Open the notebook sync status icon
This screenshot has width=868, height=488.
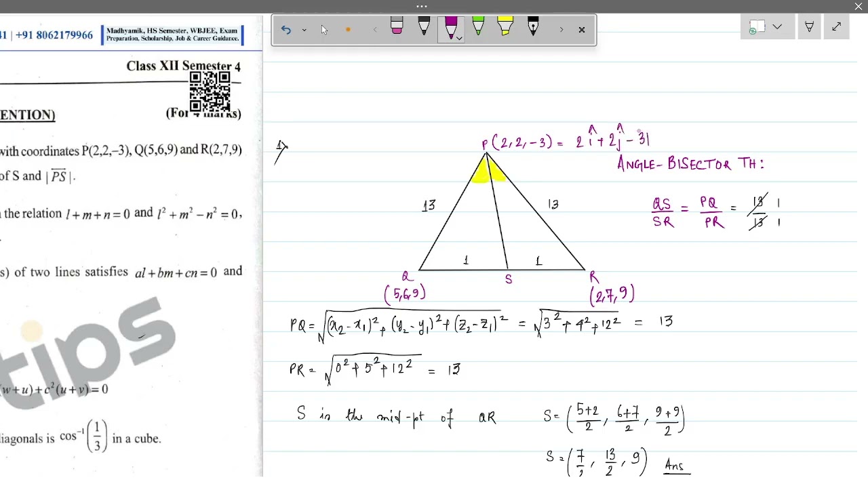click(x=757, y=27)
